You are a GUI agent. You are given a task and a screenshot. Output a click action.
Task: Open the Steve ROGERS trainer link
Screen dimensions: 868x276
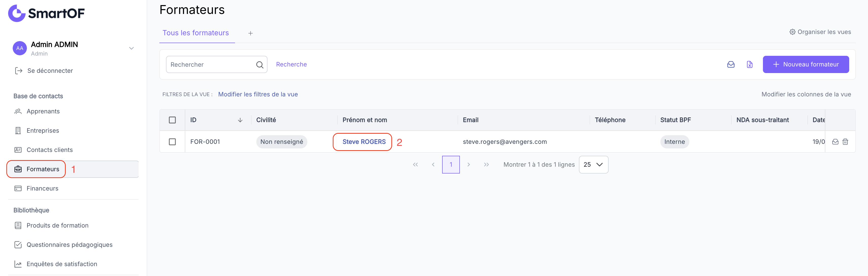364,142
